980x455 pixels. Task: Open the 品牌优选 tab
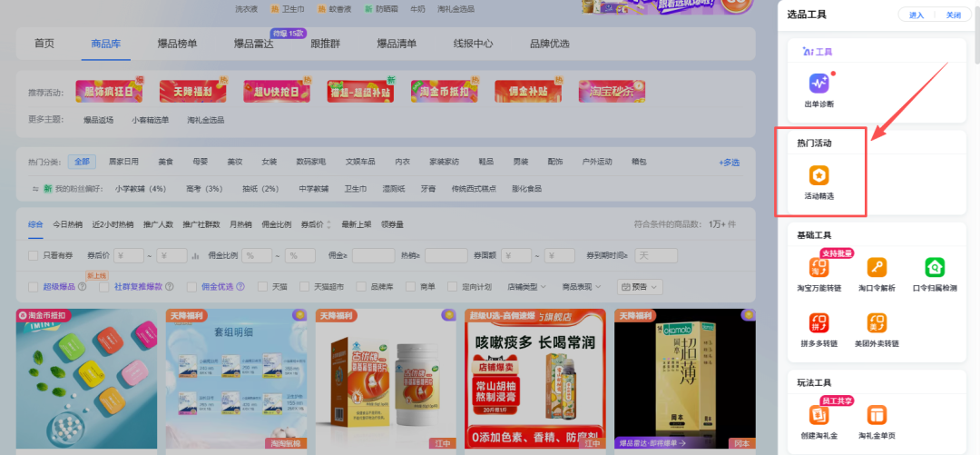(549, 44)
